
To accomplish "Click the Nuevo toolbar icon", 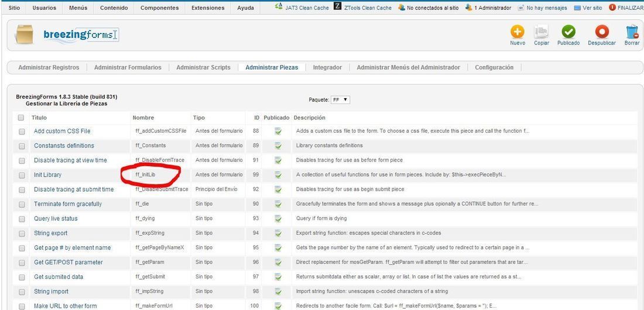I will click(x=518, y=32).
